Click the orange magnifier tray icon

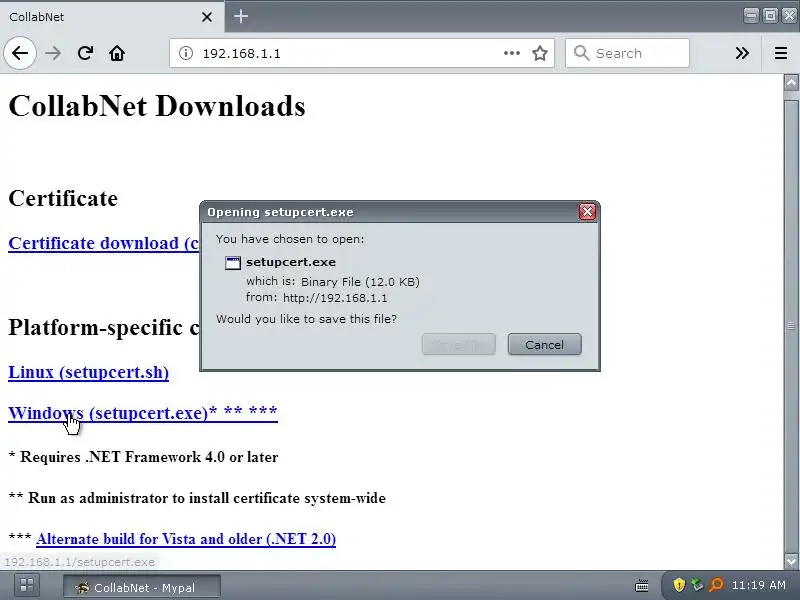click(716, 585)
